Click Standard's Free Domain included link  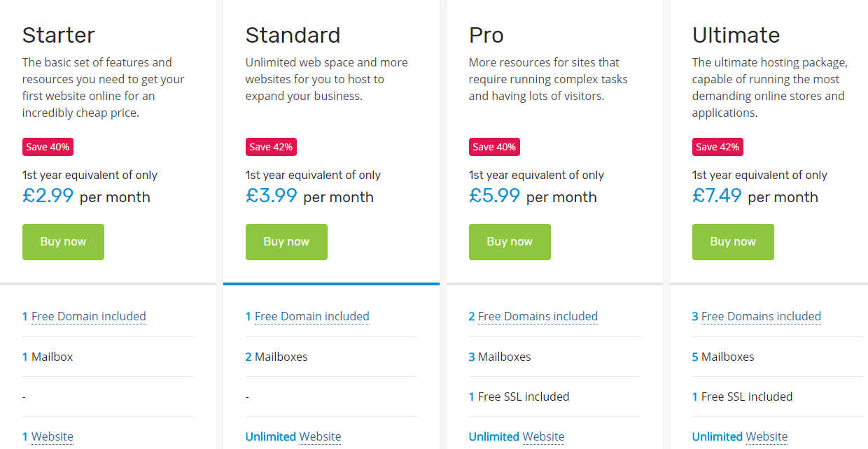311,317
